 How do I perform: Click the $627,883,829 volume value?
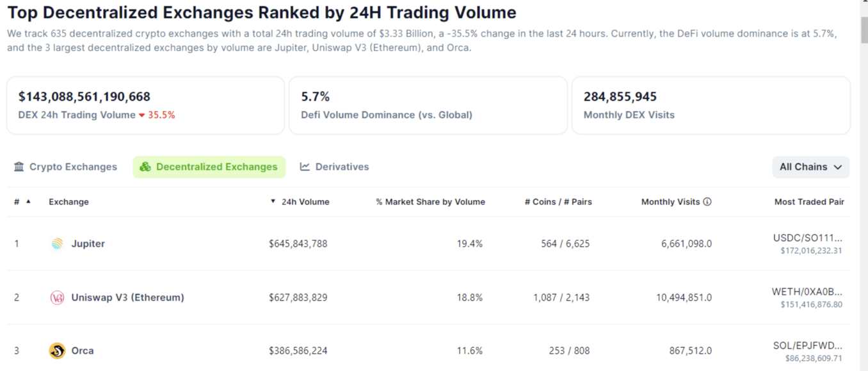[x=298, y=297]
